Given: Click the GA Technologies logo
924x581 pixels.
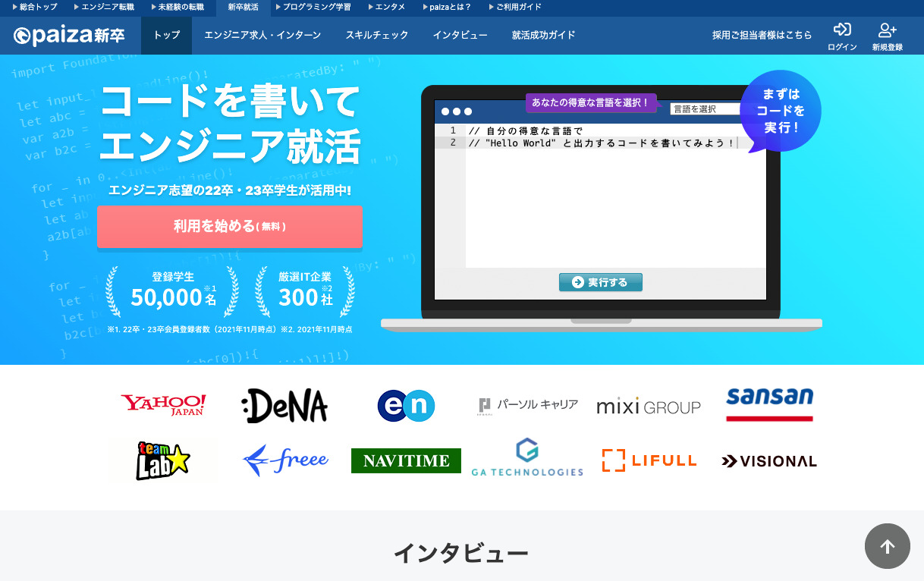Looking at the screenshot, I should pos(527,457).
